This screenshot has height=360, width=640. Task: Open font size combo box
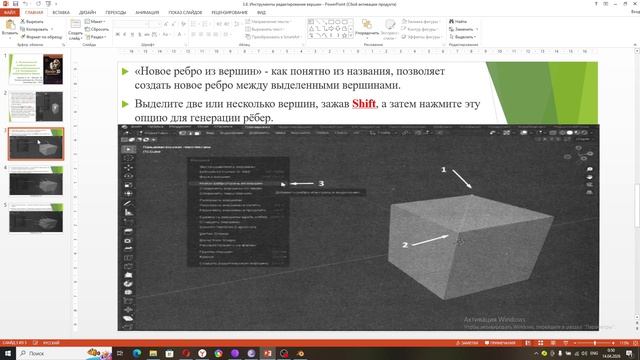(x=155, y=24)
